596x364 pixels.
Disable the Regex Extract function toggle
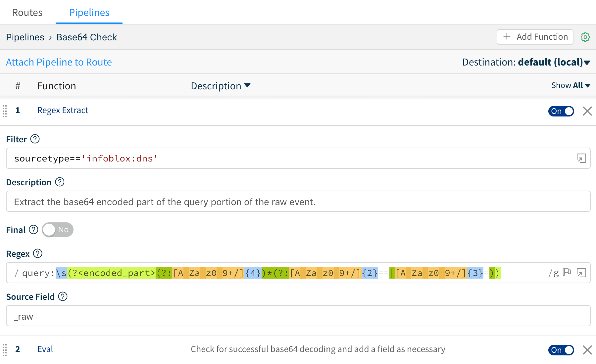pos(561,111)
